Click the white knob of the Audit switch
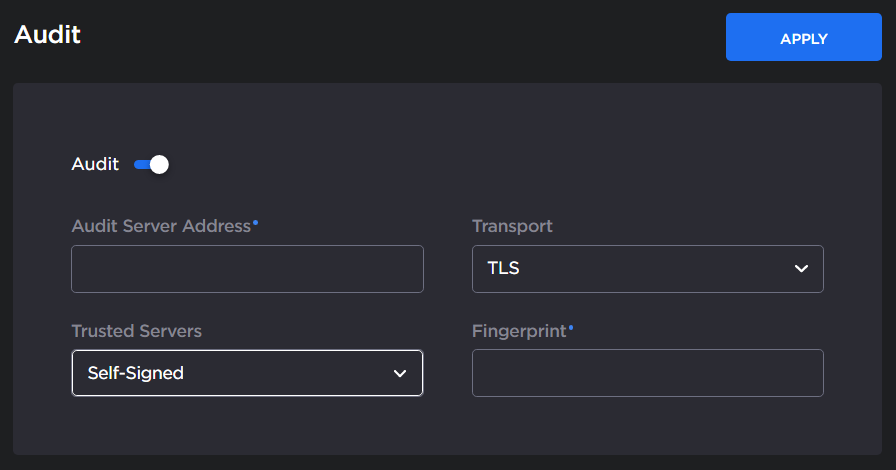Screen dimensions: 896x470 point(159,164)
